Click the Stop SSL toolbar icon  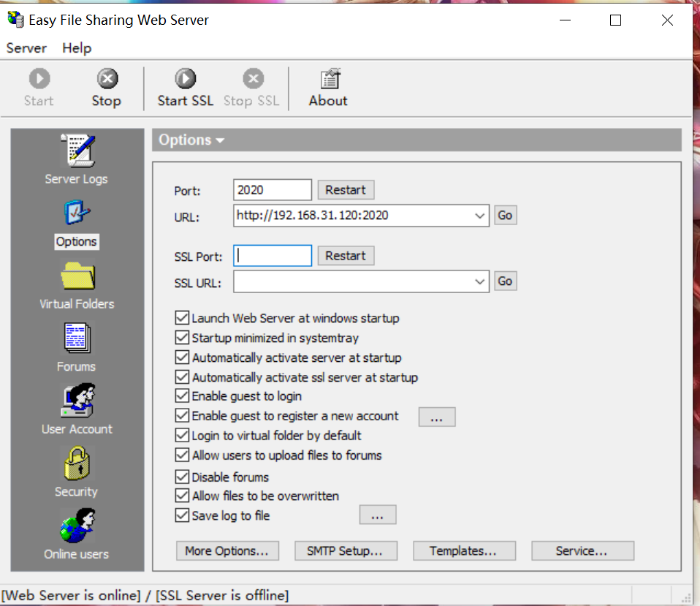(252, 88)
